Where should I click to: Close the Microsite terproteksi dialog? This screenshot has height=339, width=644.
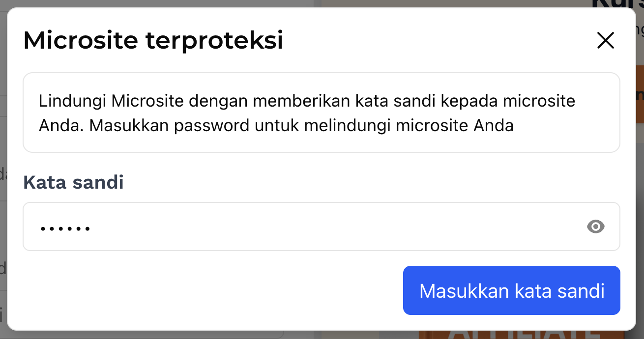click(x=605, y=40)
